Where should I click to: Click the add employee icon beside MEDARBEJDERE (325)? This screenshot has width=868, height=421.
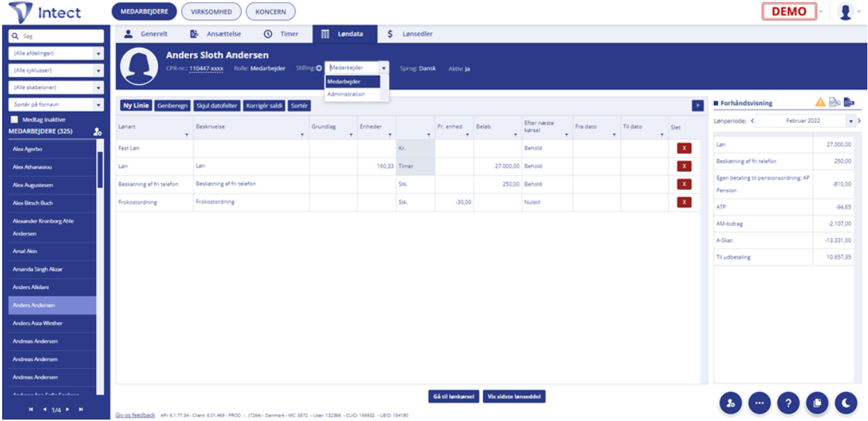pos(97,132)
